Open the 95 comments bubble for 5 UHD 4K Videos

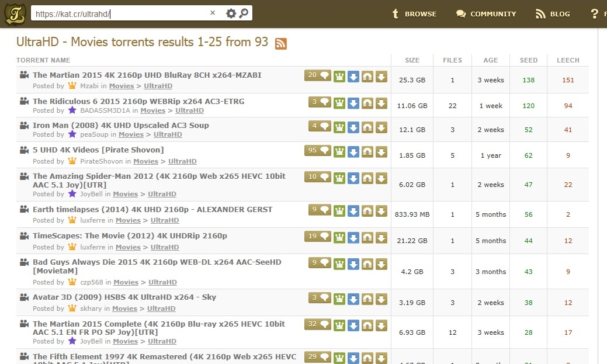click(x=318, y=151)
